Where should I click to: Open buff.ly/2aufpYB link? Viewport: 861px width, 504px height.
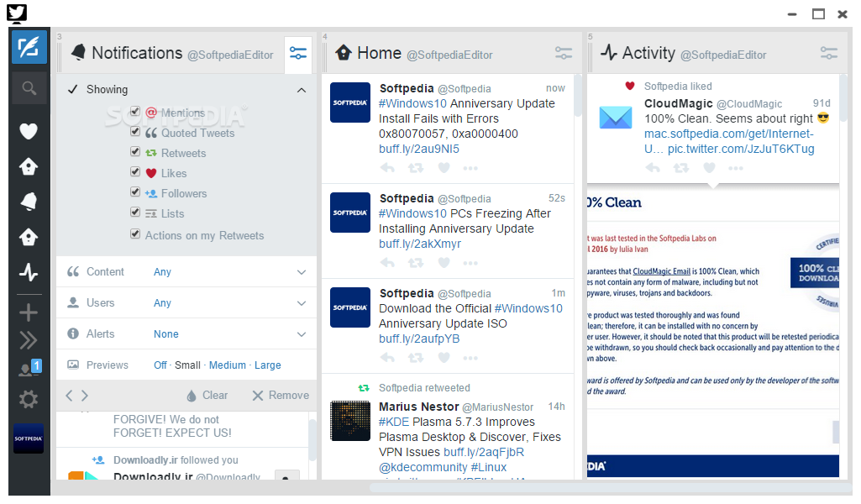click(419, 339)
